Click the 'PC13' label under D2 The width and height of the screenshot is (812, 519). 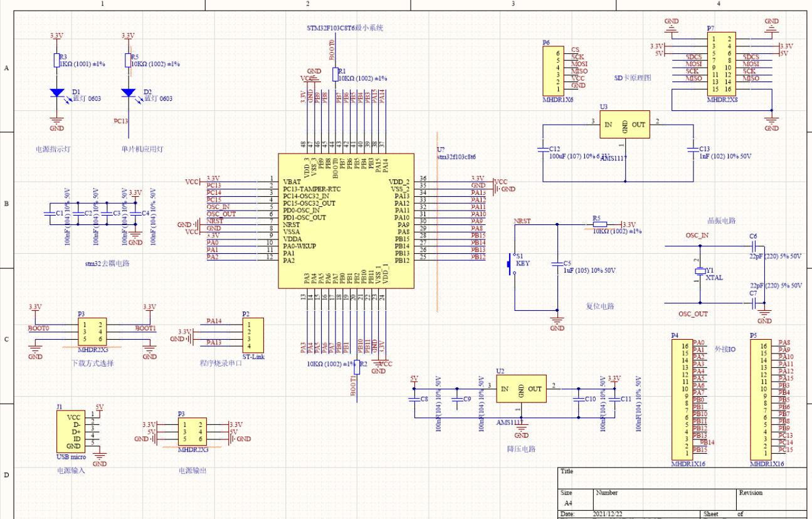[121, 121]
